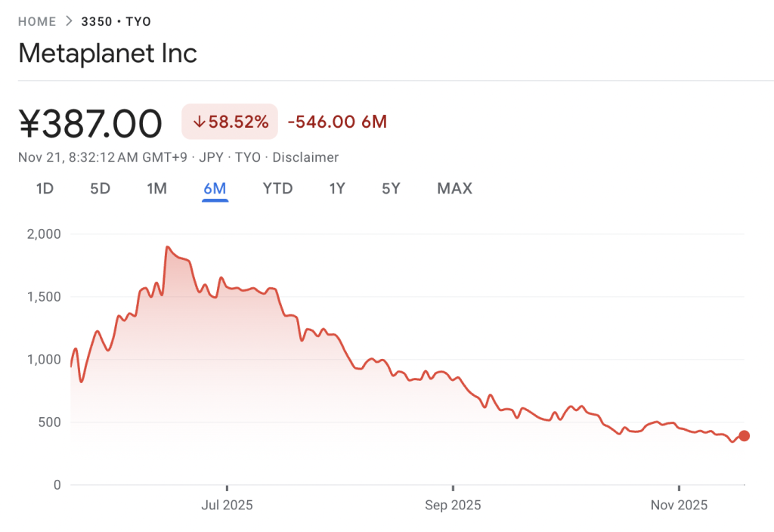Click the Sep 2025 axis label
The image size is (774, 532).
click(x=453, y=505)
